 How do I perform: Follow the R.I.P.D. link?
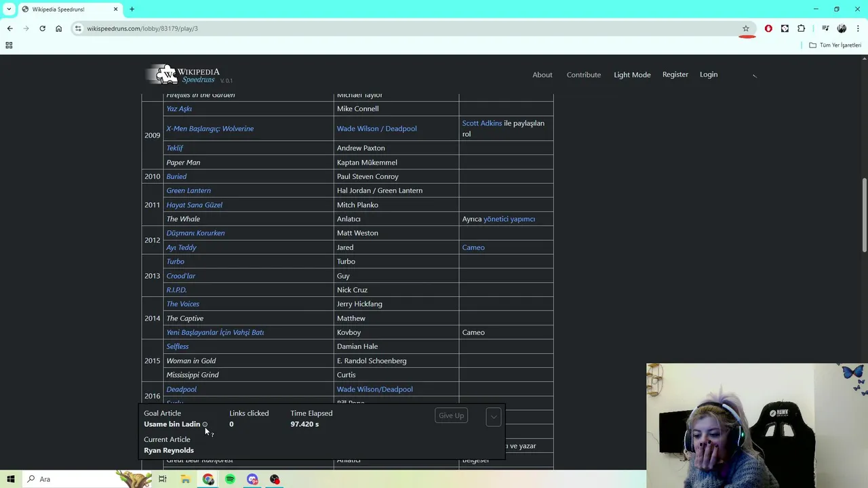tap(176, 290)
